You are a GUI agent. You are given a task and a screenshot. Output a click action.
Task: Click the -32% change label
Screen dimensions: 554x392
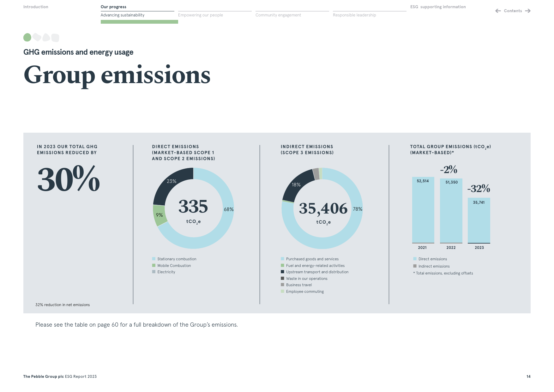coord(479,189)
